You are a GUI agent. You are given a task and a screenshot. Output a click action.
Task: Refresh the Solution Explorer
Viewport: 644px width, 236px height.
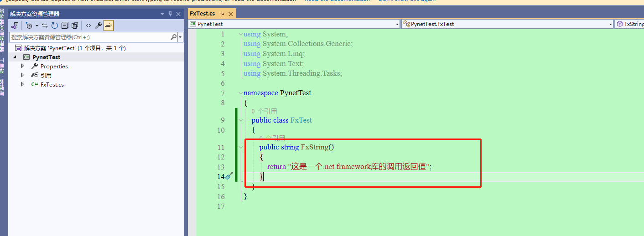[55, 26]
